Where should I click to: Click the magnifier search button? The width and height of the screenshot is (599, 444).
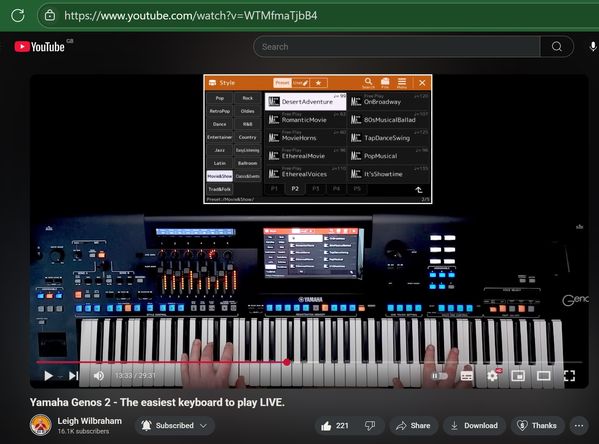(557, 47)
